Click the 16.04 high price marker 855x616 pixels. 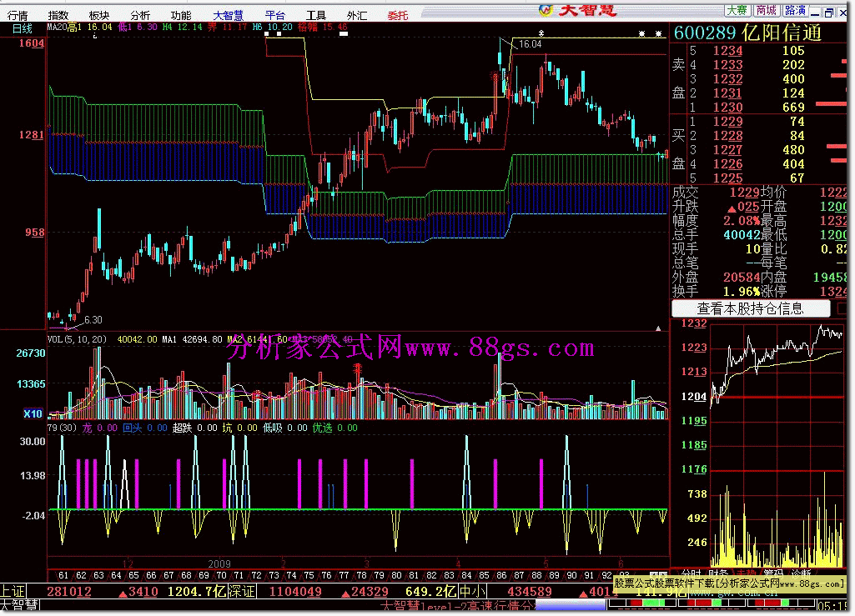tap(530, 44)
